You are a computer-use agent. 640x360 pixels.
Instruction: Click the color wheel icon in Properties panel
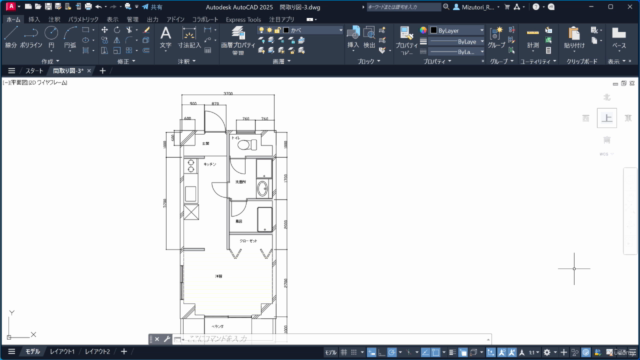point(423,30)
